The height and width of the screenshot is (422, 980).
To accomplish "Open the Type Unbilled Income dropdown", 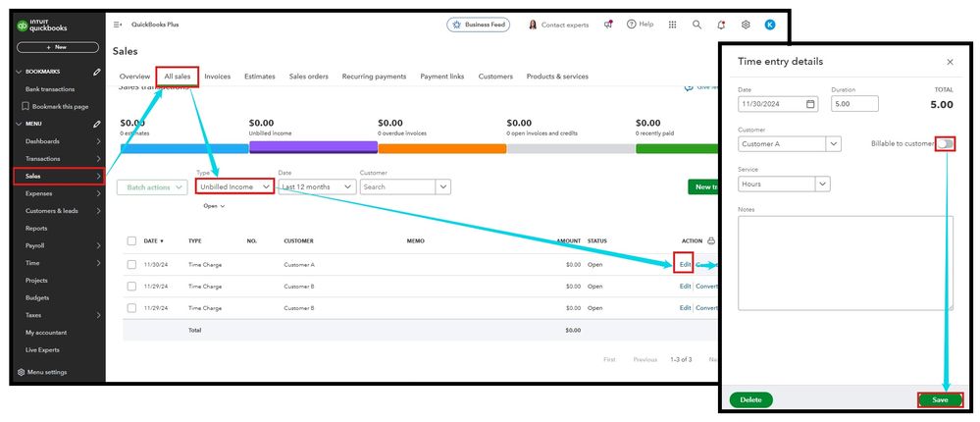I will (234, 186).
